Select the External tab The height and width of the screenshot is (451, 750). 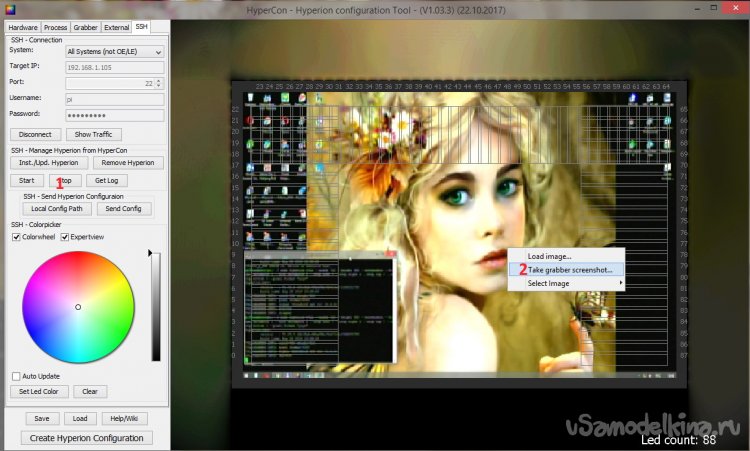tap(116, 27)
